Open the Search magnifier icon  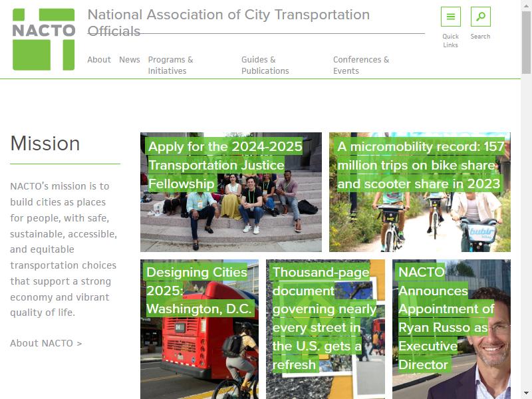click(480, 16)
